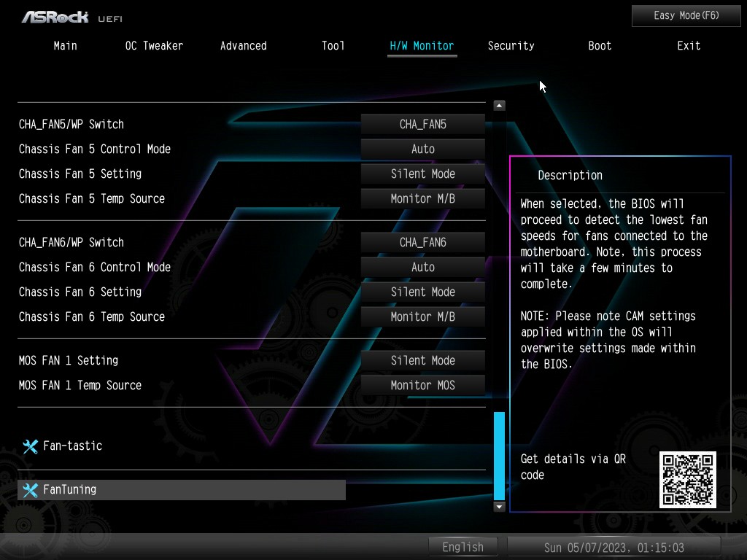747x560 pixels.
Task: Open Chassis Fan 5 Temp Source dropdown
Action: [x=422, y=198]
